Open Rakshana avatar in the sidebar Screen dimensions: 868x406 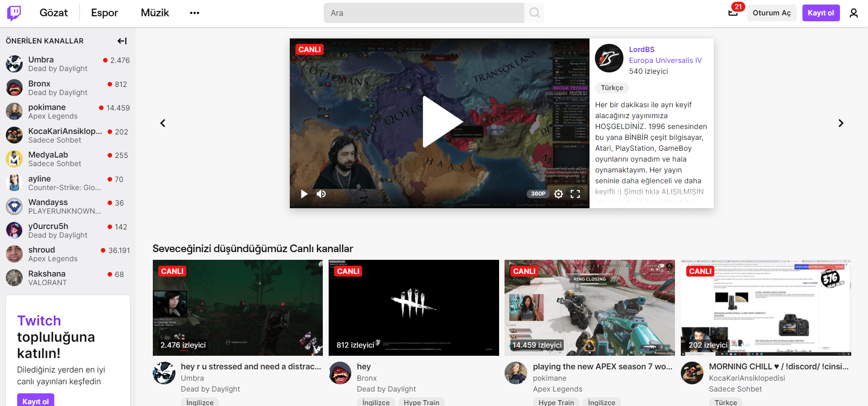coord(14,278)
